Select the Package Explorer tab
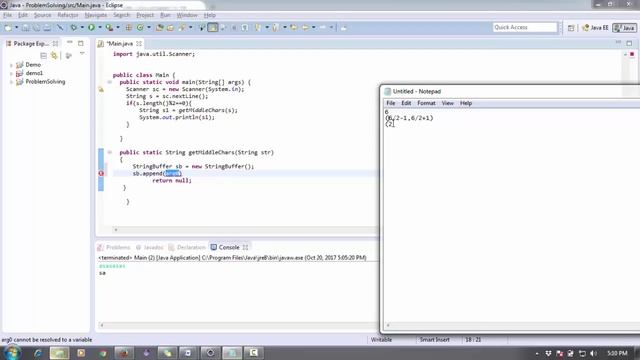 [x=31, y=43]
